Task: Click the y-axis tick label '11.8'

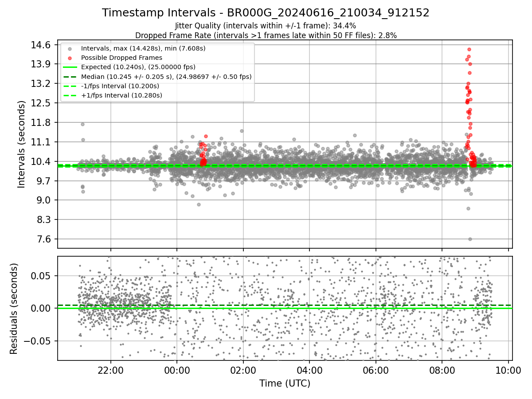Action: click(41, 123)
